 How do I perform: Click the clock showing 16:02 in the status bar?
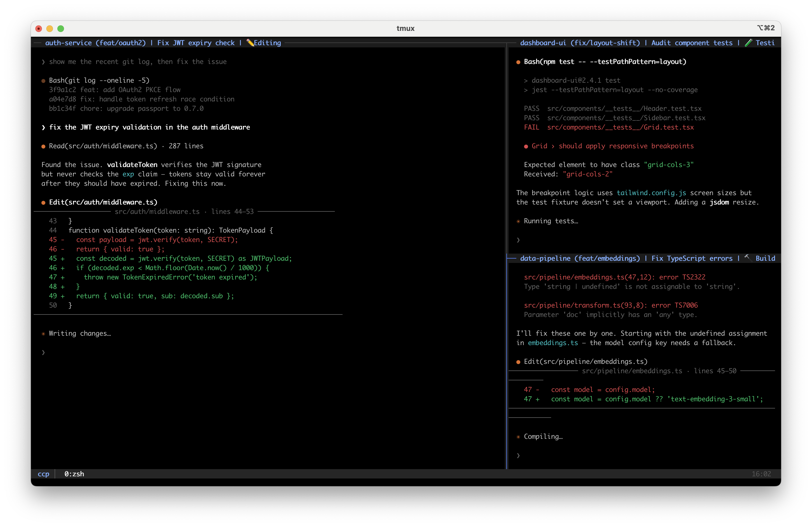(x=761, y=474)
